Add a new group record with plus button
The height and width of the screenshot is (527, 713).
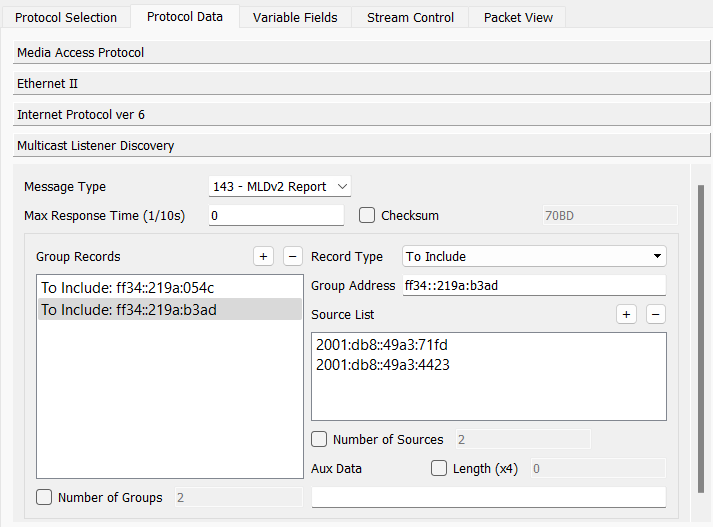(263, 257)
